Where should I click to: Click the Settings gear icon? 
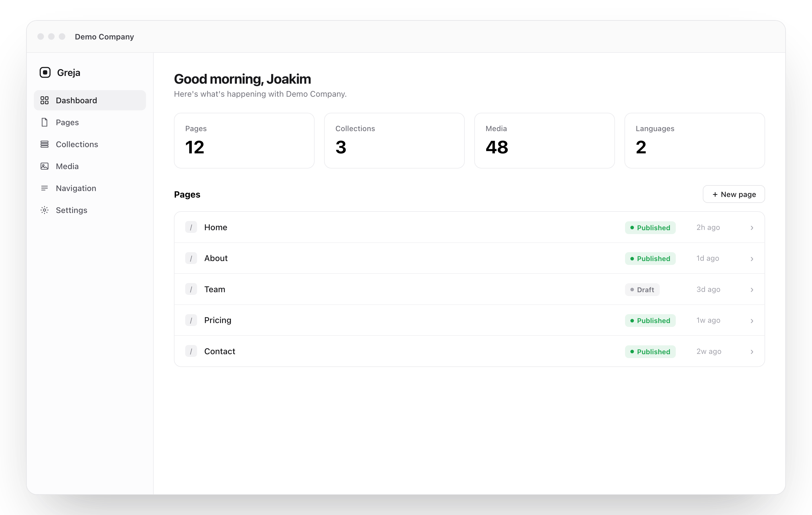click(x=45, y=210)
